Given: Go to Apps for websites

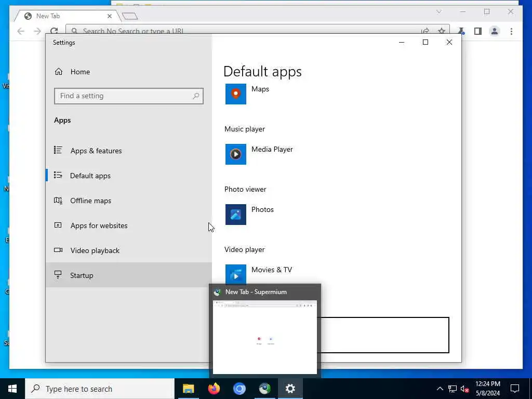Looking at the screenshot, I should point(129,225).
